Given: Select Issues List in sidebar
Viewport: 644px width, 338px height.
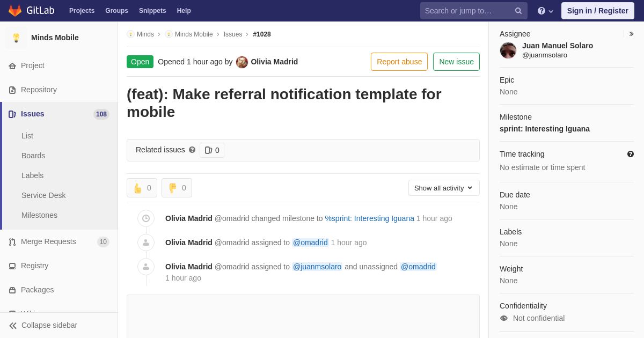Looking at the screenshot, I should click(x=27, y=136).
